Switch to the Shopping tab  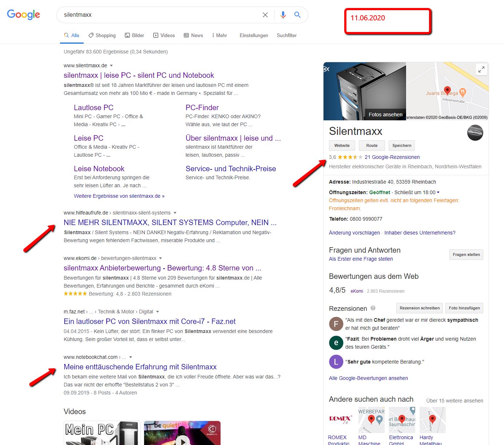point(102,35)
